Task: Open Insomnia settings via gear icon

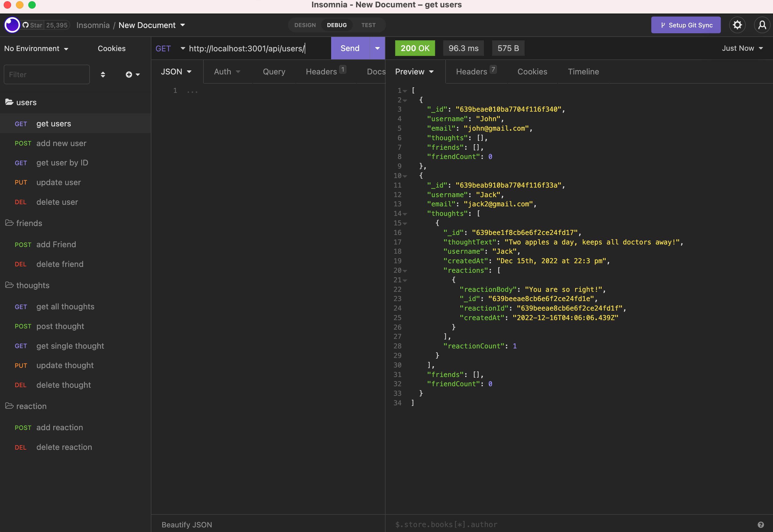Action: pos(737,25)
